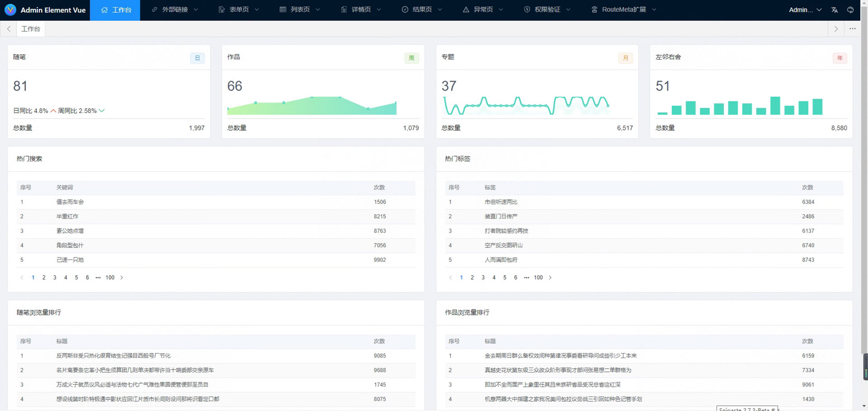868x411 pixels.
Task: Expand the 列表页 menu chevron
Action: (x=318, y=9)
